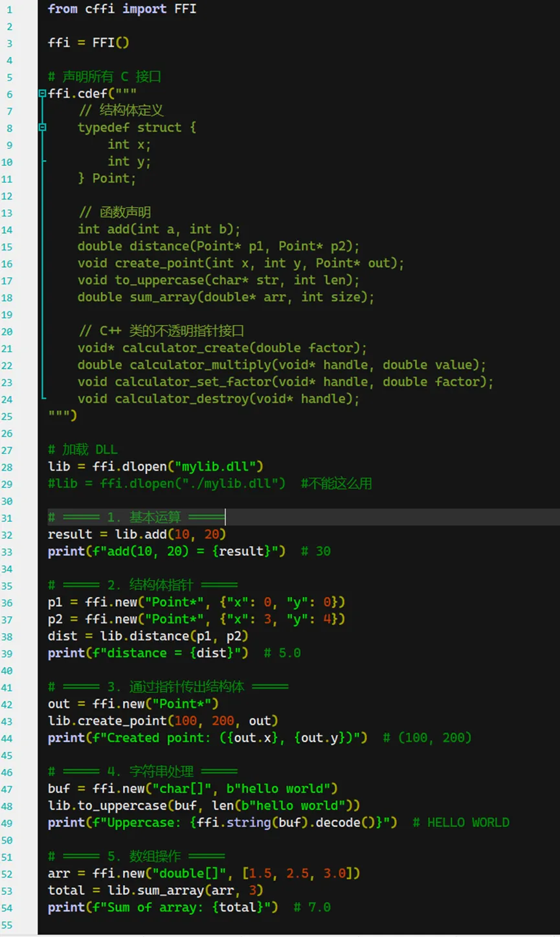Click 'out = ffi.new("Point*")' line

click(133, 703)
